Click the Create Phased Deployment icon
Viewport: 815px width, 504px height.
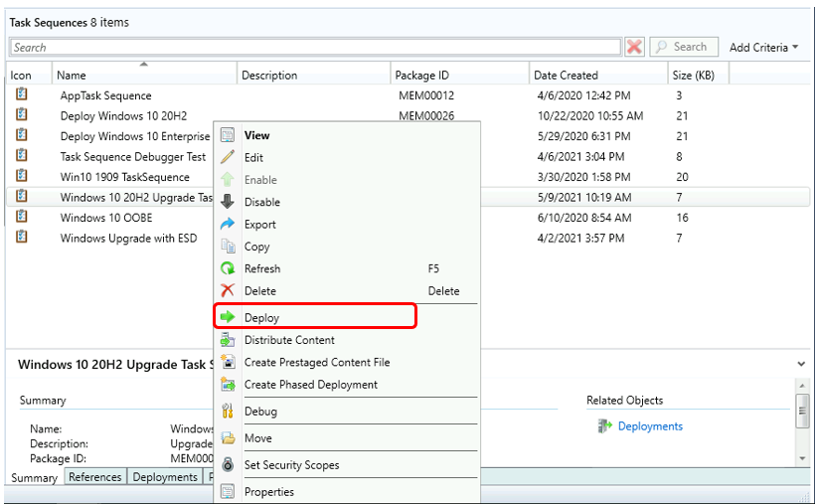(228, 385)
